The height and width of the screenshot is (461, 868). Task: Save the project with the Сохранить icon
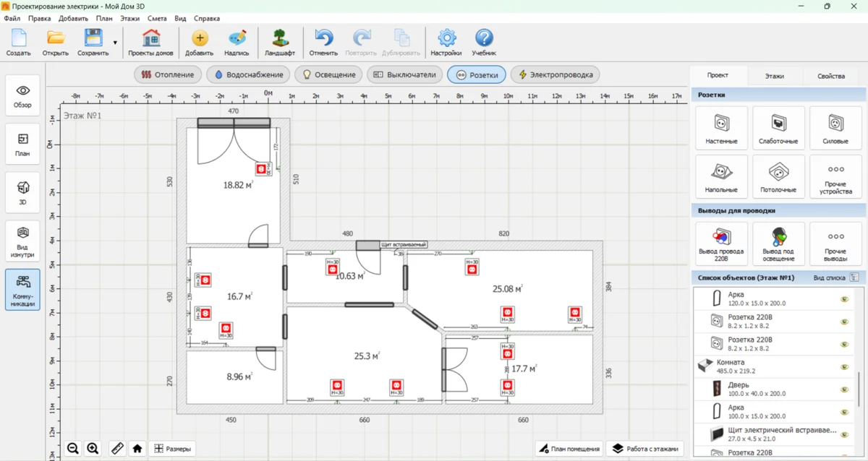point(93,43)
